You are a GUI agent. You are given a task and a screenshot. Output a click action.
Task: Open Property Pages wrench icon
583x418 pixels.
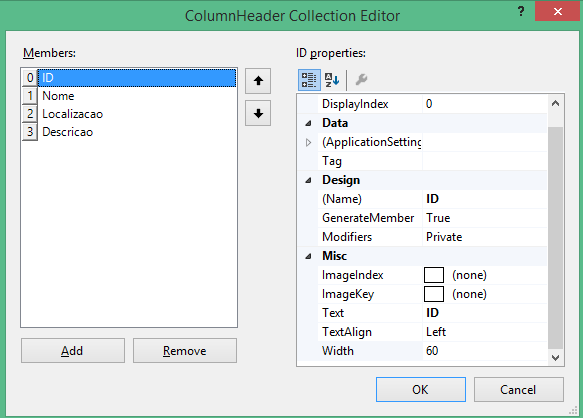(x=361, y=80)
